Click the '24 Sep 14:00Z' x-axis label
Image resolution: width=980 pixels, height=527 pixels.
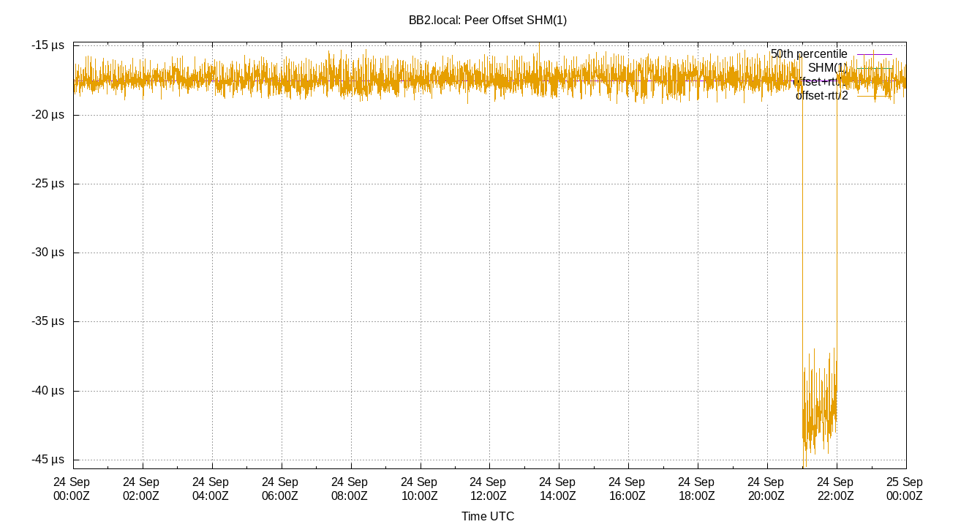tap(558, 489)
